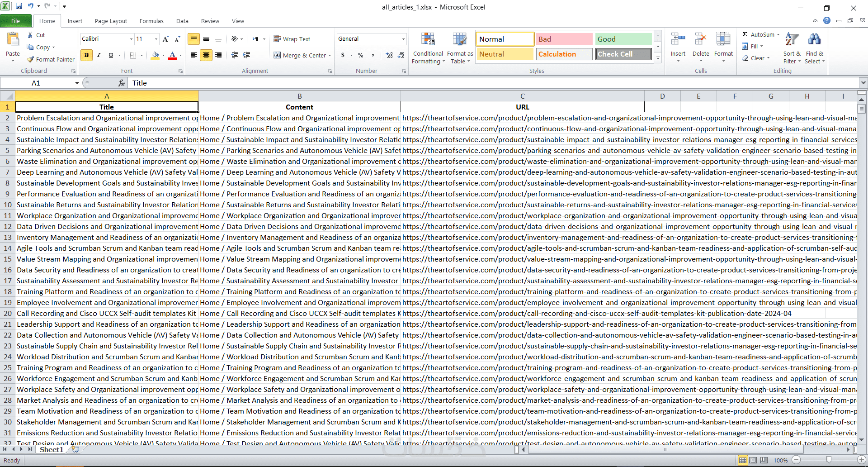Toggle Underline formatting
The image size is (868, 467).
111,55
